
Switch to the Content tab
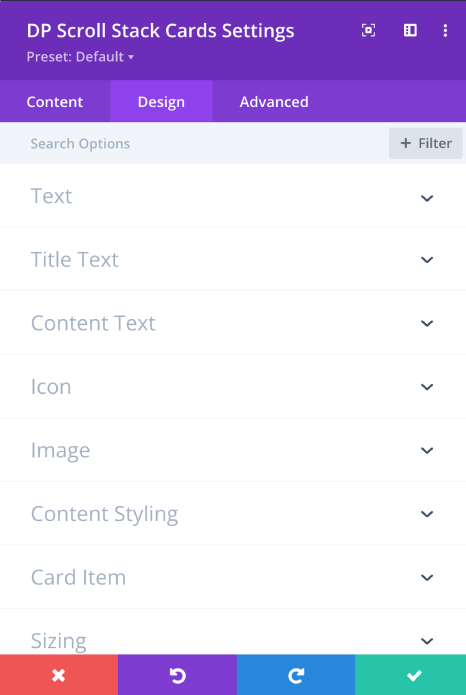point(55,102)
